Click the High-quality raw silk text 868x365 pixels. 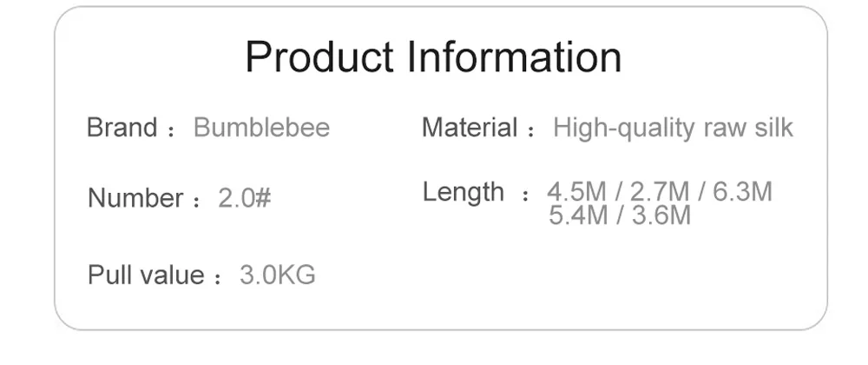click(674, 128)
